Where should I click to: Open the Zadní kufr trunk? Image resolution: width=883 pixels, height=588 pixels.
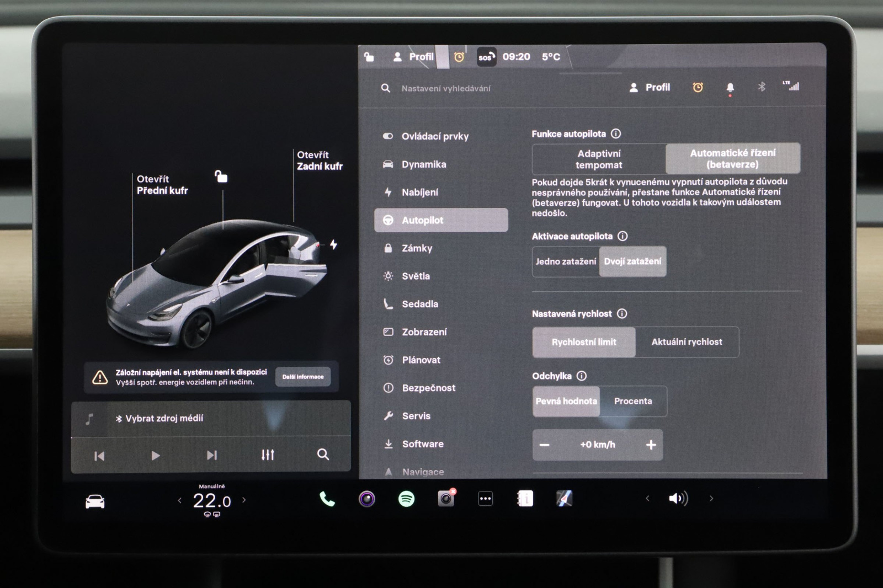pos(320,161)
